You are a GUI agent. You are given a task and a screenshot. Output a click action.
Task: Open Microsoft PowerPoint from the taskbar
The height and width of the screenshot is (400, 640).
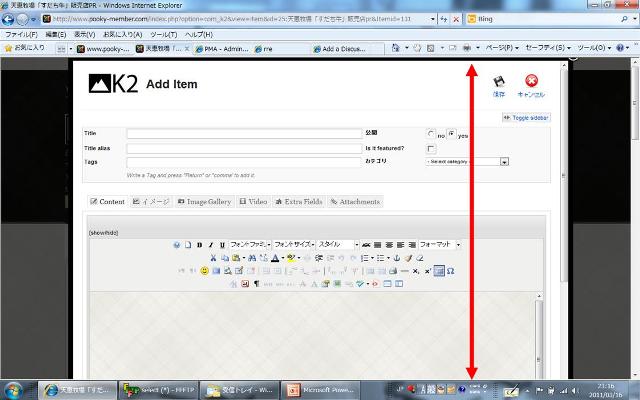(x=320, y=390)
